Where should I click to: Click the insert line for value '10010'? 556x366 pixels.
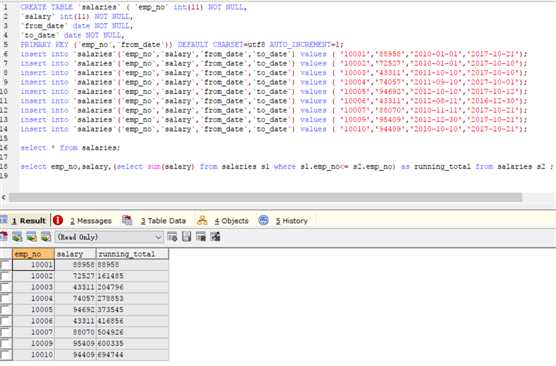pos(274,129)
